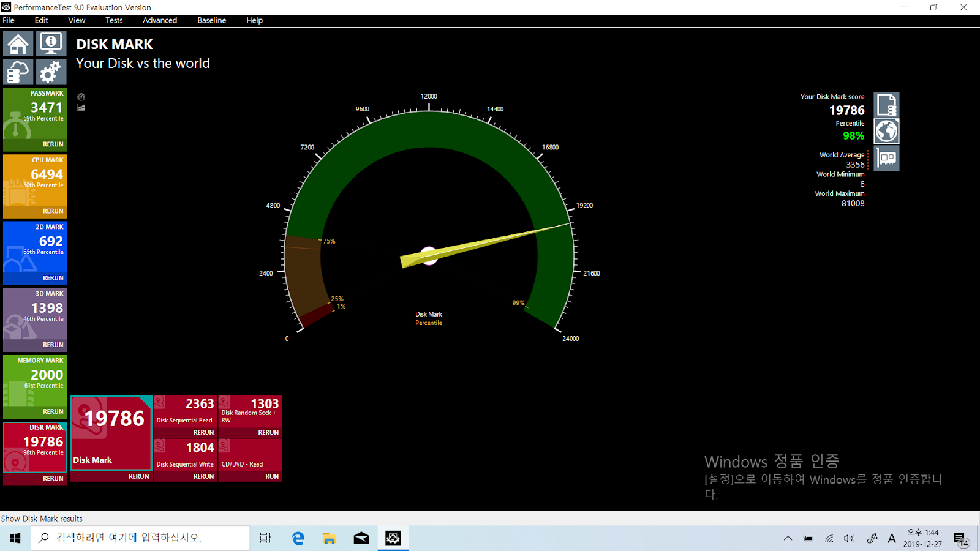Rerun the sidebar Disk Mark test
Image resolution: width=980 pixels, height=551 pixels.
[53, 478]
